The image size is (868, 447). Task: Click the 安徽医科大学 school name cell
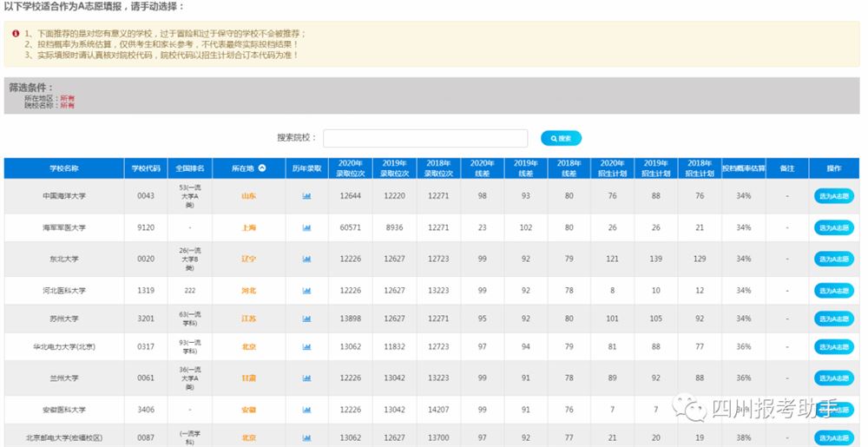(x=63, y=410)
